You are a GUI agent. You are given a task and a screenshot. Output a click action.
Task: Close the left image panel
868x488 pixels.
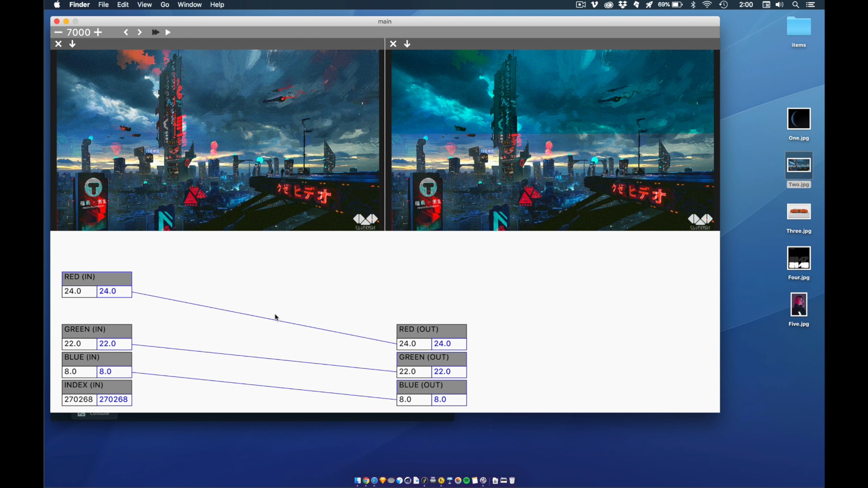point(58,44)
